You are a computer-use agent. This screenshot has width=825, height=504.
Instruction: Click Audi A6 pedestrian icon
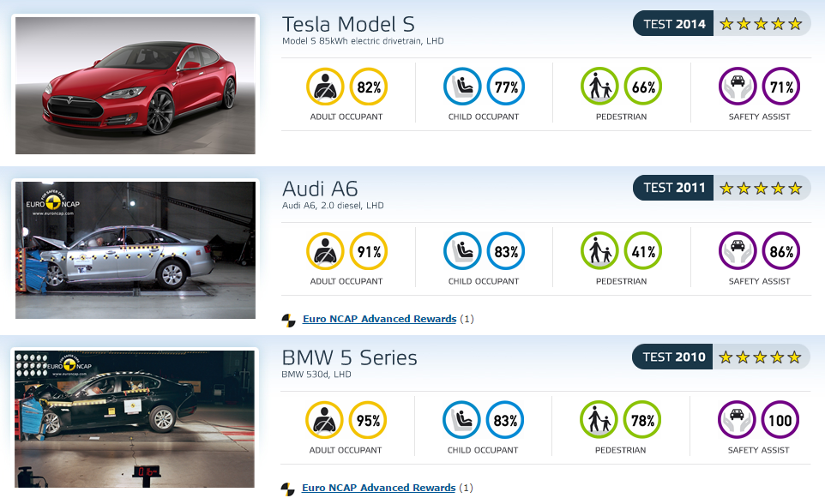point(599,251)
